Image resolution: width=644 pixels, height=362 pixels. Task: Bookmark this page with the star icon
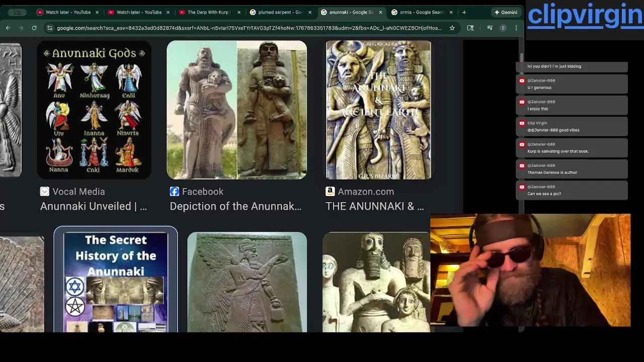[452, 28]
